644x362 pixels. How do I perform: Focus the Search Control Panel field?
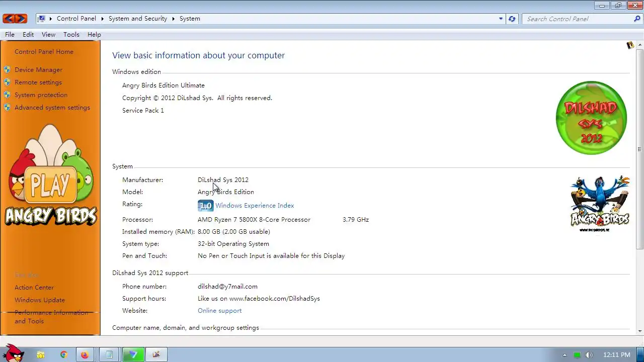click(x=579, y=19)
